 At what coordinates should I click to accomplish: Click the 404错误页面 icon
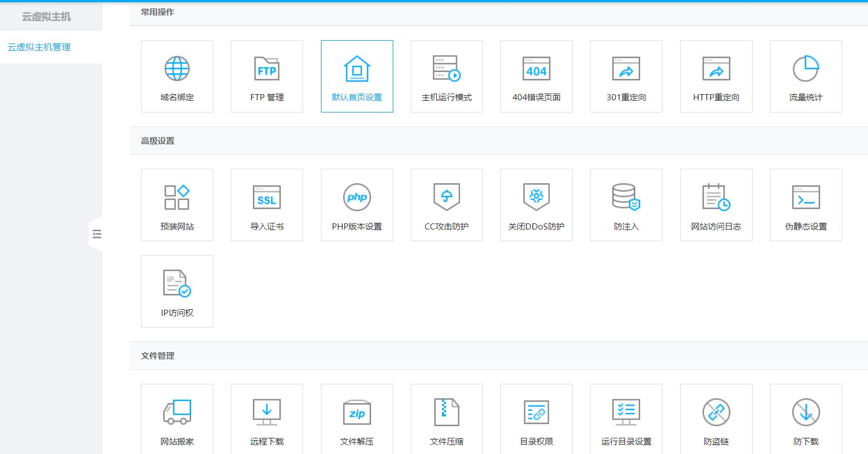tap(537, 69)
